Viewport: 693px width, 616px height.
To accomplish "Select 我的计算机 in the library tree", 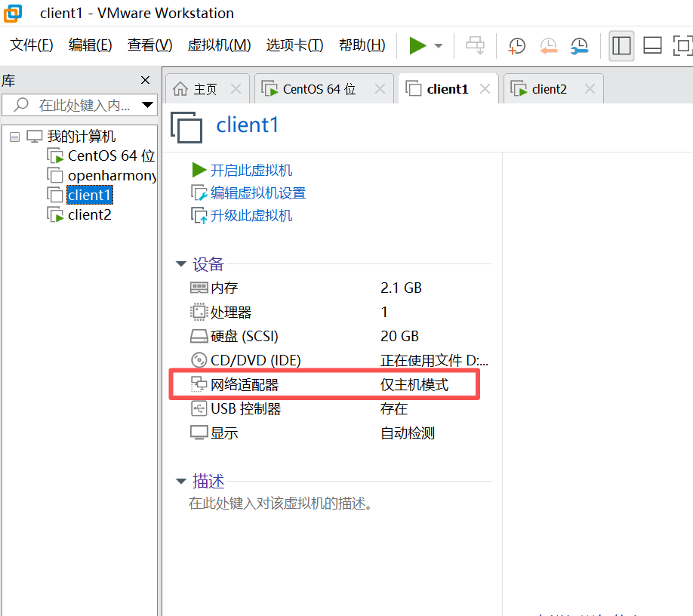I will pos(82,136).
